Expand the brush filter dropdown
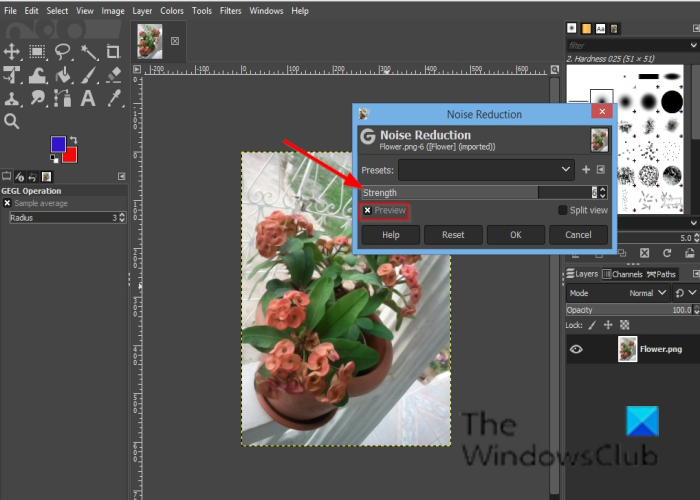 pyautogui.click(x=692, y=44)
